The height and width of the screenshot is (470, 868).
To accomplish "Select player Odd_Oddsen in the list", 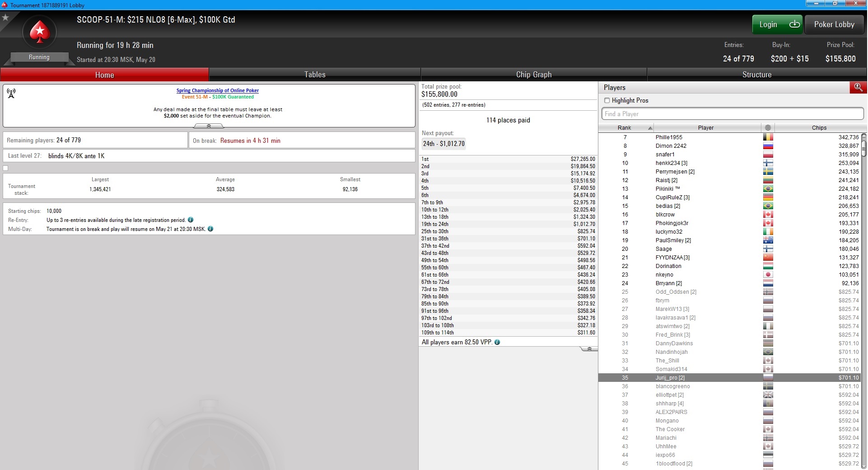I will pyautogui.click(x=729, y=292).
